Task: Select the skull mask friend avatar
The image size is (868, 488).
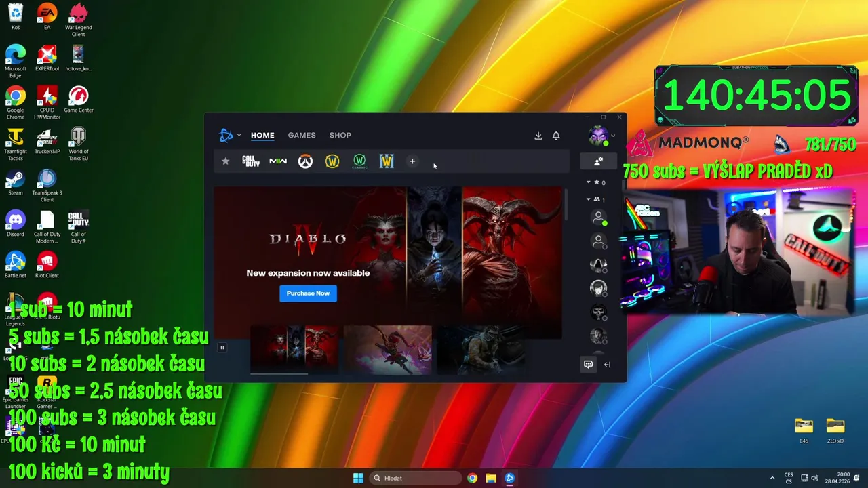Action: click(598, 312)
